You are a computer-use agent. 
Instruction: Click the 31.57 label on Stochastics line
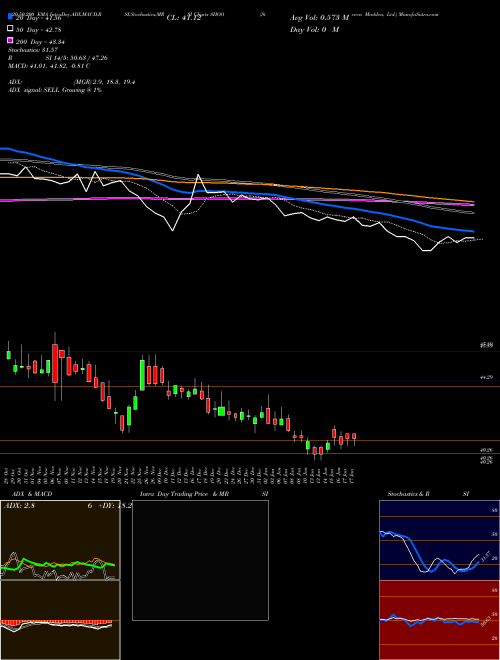[x=485, y=557]
